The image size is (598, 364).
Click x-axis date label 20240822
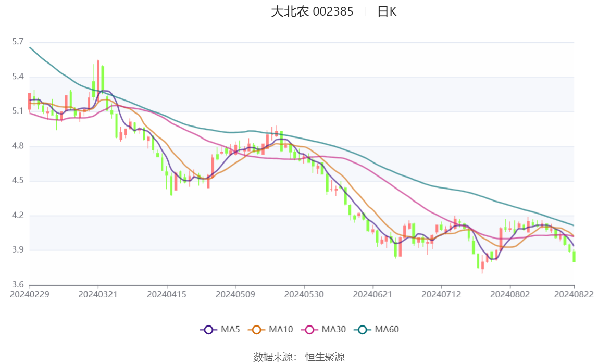[x=574, y=294]
